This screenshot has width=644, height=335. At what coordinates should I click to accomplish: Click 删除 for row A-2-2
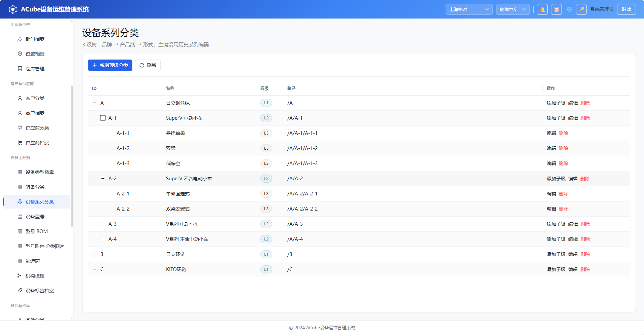[563, 209]
